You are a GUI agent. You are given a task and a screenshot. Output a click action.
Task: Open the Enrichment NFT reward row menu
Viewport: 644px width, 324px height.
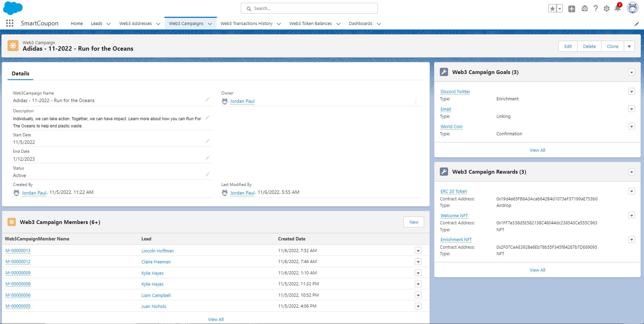[x=632, y=239]
